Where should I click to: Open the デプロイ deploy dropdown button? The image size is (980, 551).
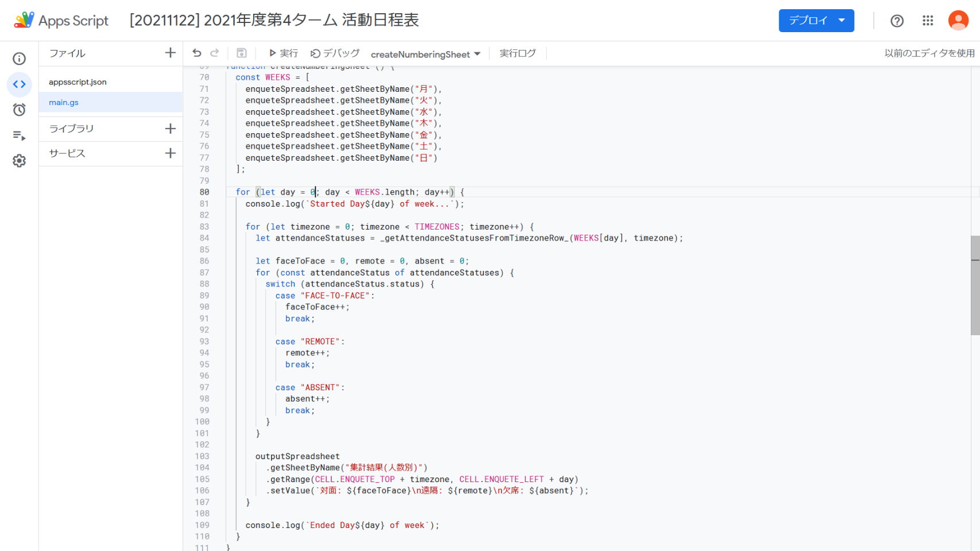coord(816,21)
